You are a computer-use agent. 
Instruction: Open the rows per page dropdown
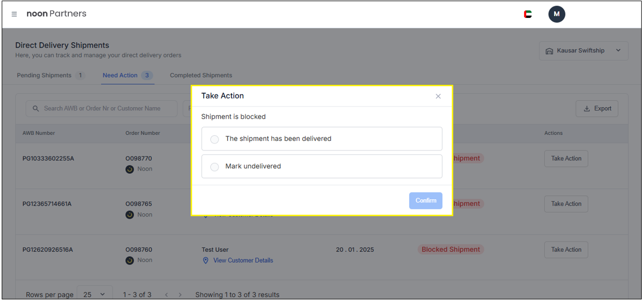(94, 295)
